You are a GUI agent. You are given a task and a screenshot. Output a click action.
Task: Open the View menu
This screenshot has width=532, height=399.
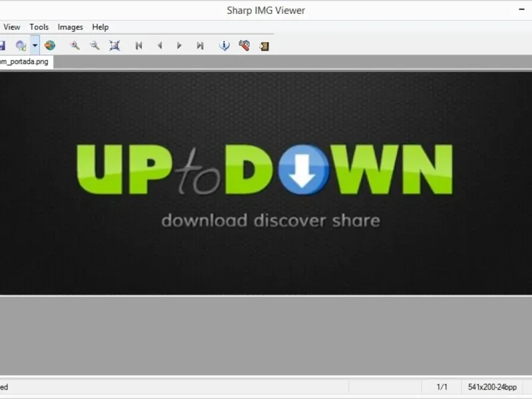click(12, 27)
